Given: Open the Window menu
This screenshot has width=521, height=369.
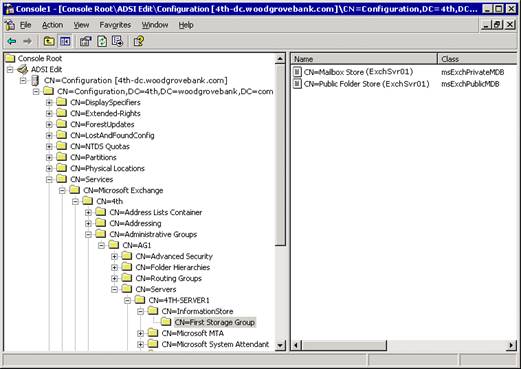Looking at the screenshot, I should tap(155, 25).
